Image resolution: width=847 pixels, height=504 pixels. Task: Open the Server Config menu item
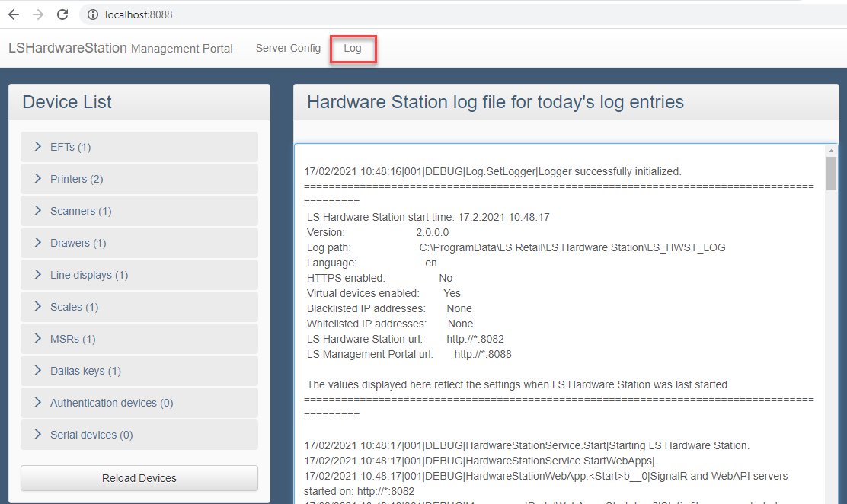(x=288, y=48)
